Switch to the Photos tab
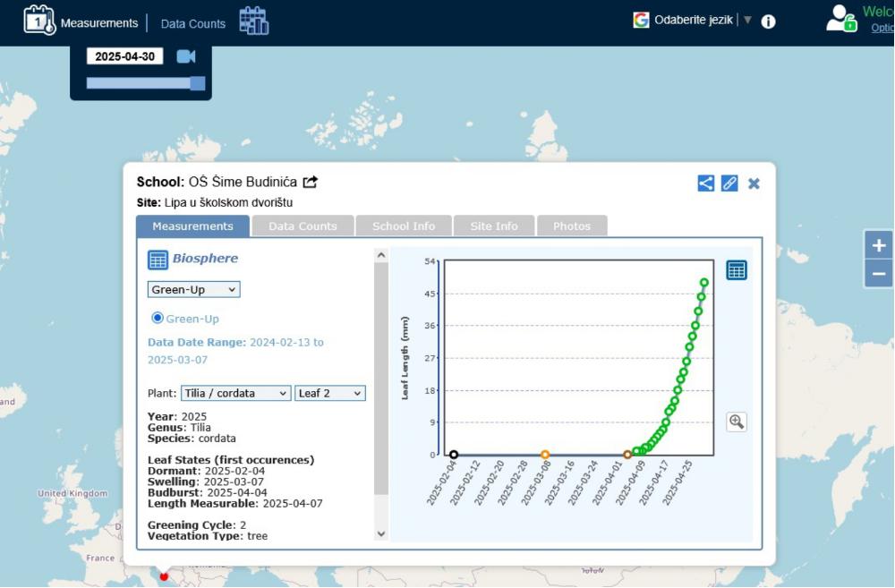895x588 pixels. point(571,226)
